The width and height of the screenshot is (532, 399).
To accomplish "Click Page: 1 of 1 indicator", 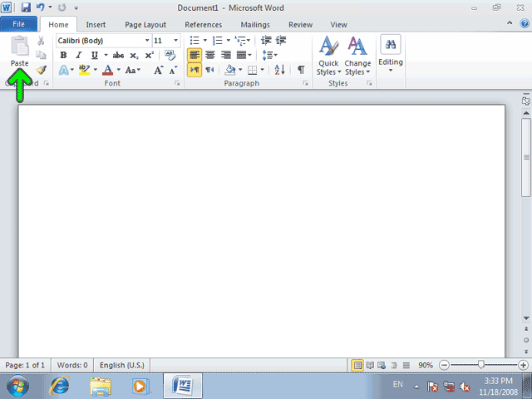I will (25, 366).
